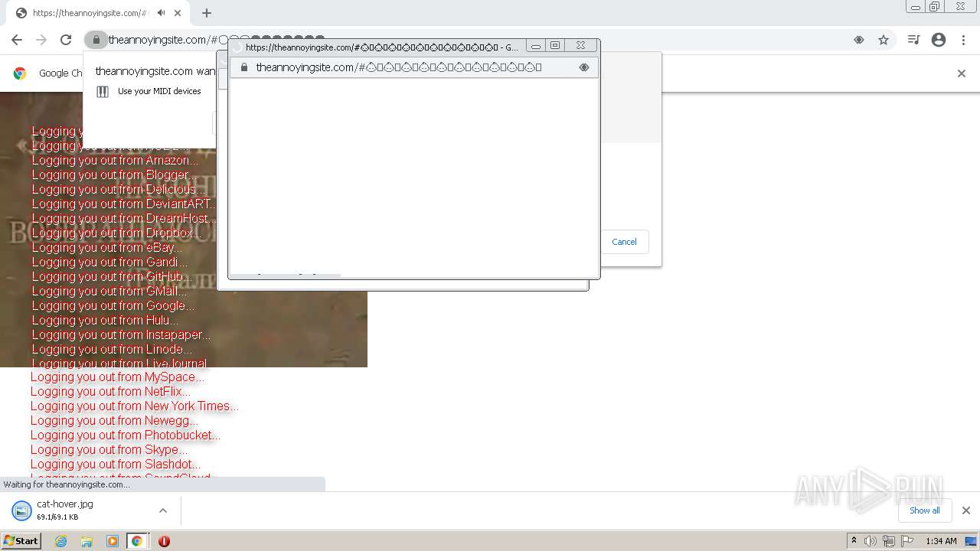Click 'Logging you out from Netflix...' text
Screen dimensions: 980x551
[110, 391]
